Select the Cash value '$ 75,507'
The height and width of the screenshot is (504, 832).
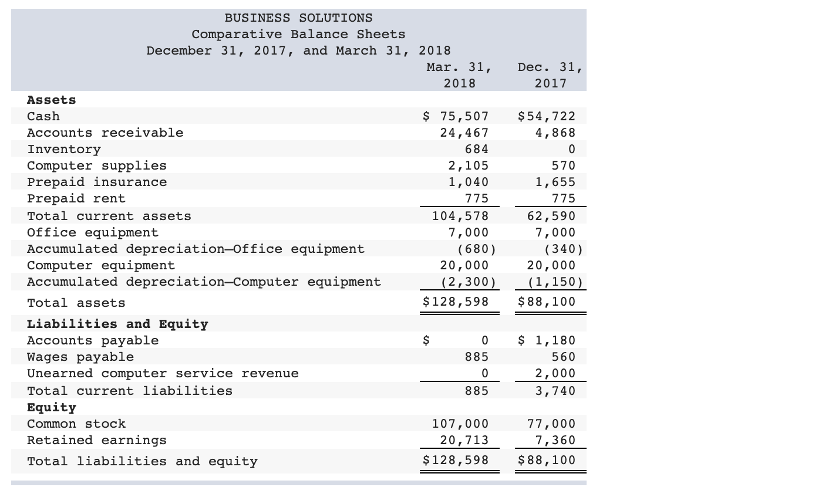coord(456,116)
